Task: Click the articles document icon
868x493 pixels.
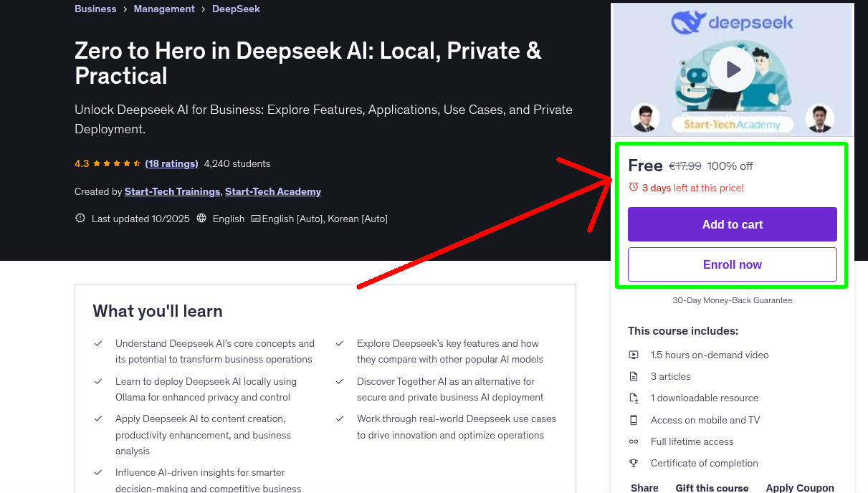Action: 634,376
